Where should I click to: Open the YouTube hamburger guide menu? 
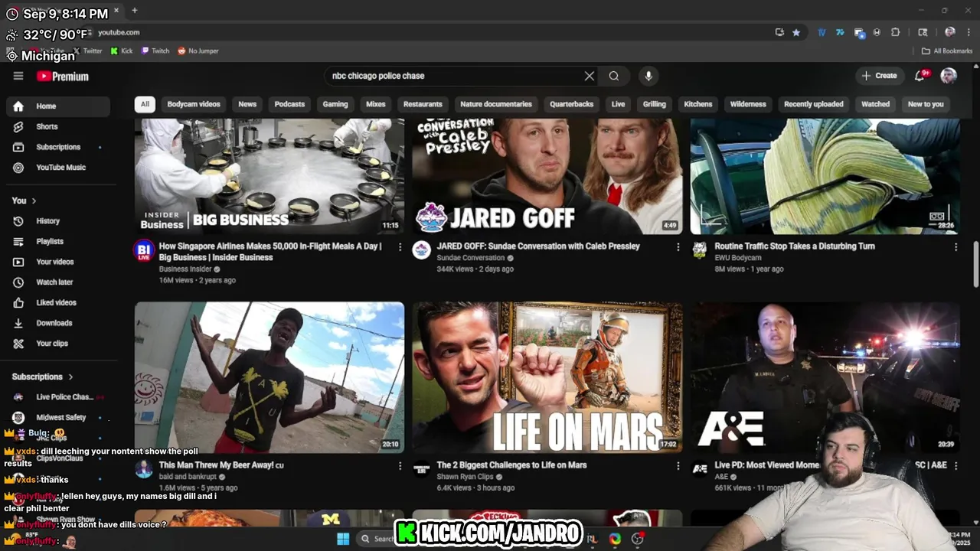pos(18,76)
